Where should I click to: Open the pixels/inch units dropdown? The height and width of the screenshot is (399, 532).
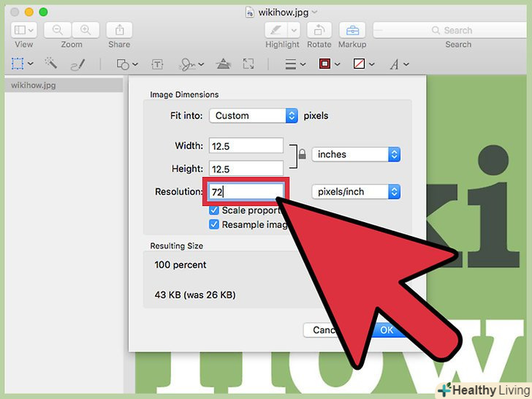point(357,191)
